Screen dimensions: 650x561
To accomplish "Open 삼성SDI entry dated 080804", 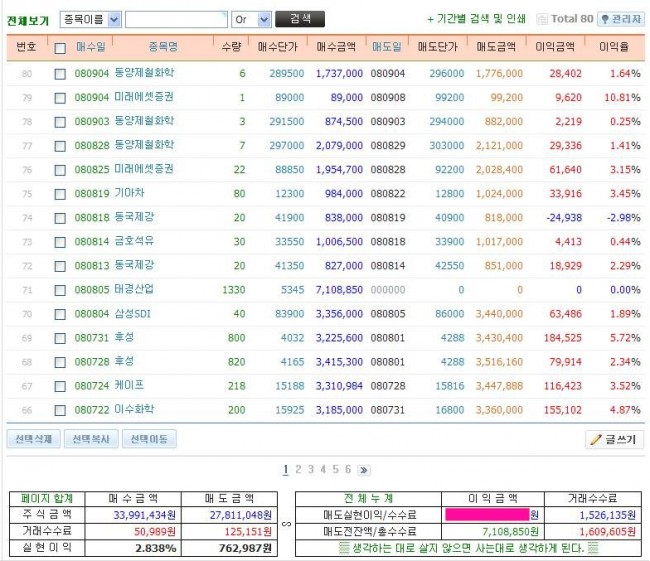I will pyautogui.click(x=133, y=314).
